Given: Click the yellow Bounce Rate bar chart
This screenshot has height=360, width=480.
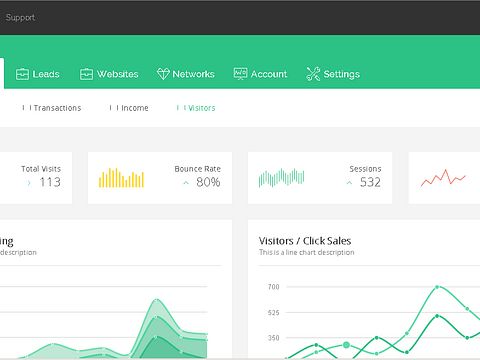Looking at the screenshot, I should click(121, 178).
